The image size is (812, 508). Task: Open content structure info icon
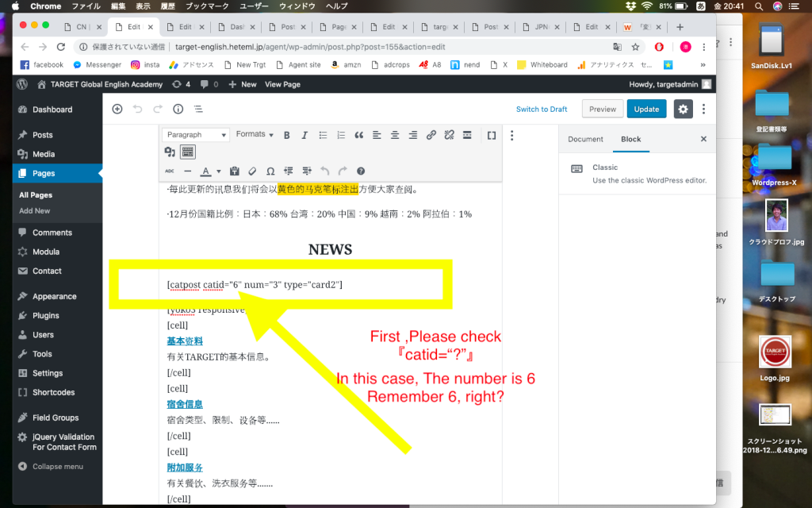178,109
